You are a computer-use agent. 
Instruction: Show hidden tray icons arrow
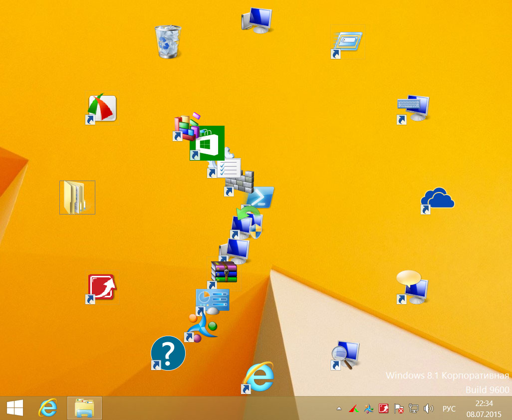click(x=339, y=408)
